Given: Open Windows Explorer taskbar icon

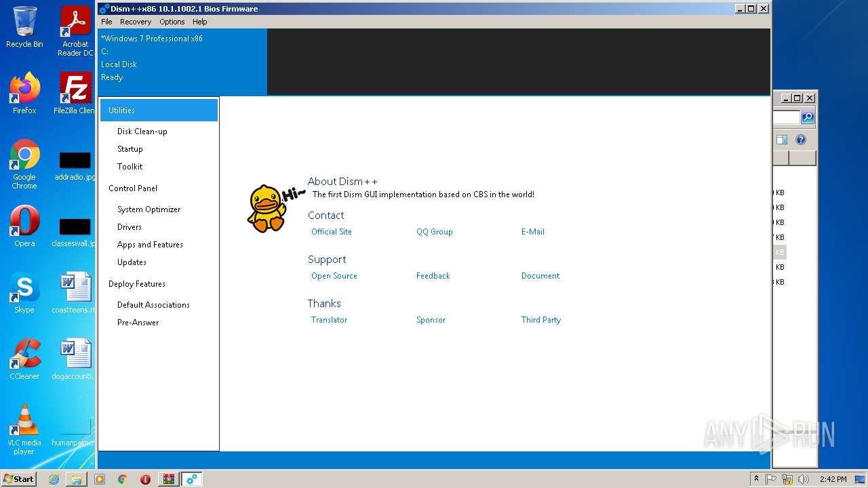Looking at the screenshot, I should pos(77,479).
